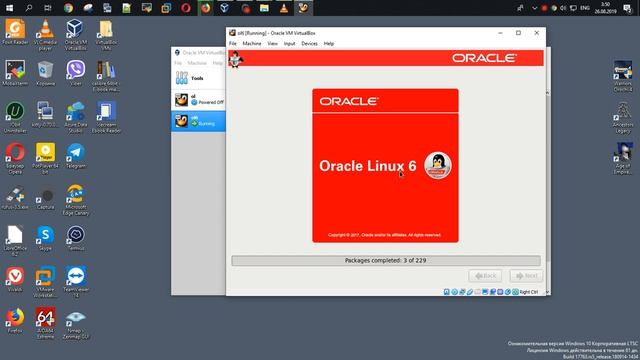Show hidden system tray icons
The height and width of the screenshot is (360, 640).
pos(534,8)
